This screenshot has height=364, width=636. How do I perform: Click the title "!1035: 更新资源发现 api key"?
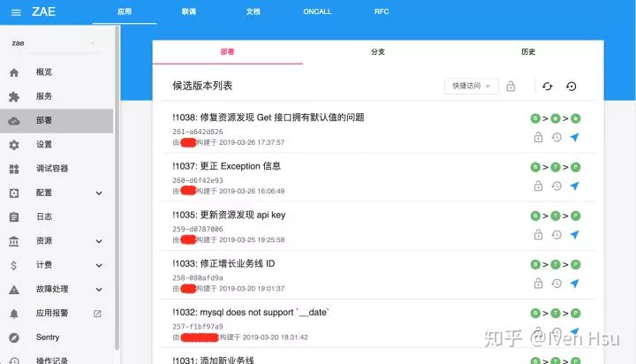click(x=229, y=215)
